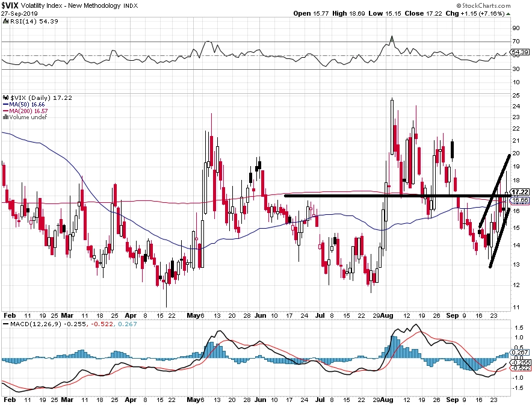
Task: Click the 0.267 MACD histogram value tag
Action: point(520,352)
